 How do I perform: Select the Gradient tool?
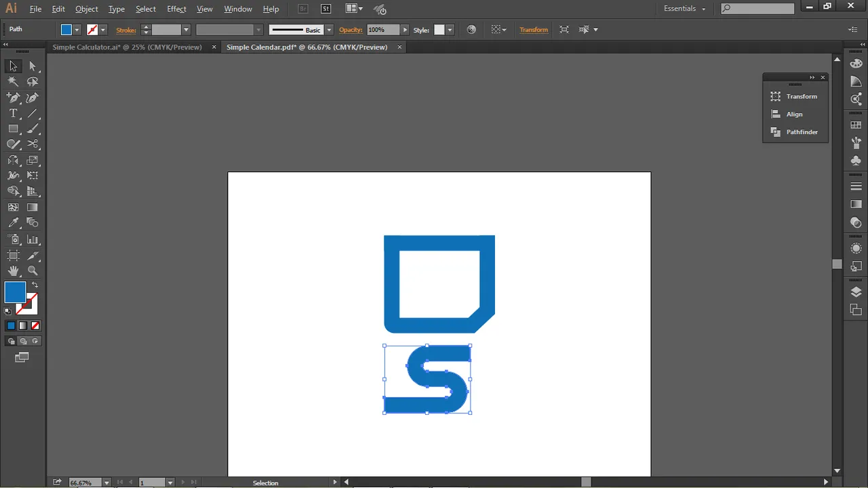coord(33,207)
